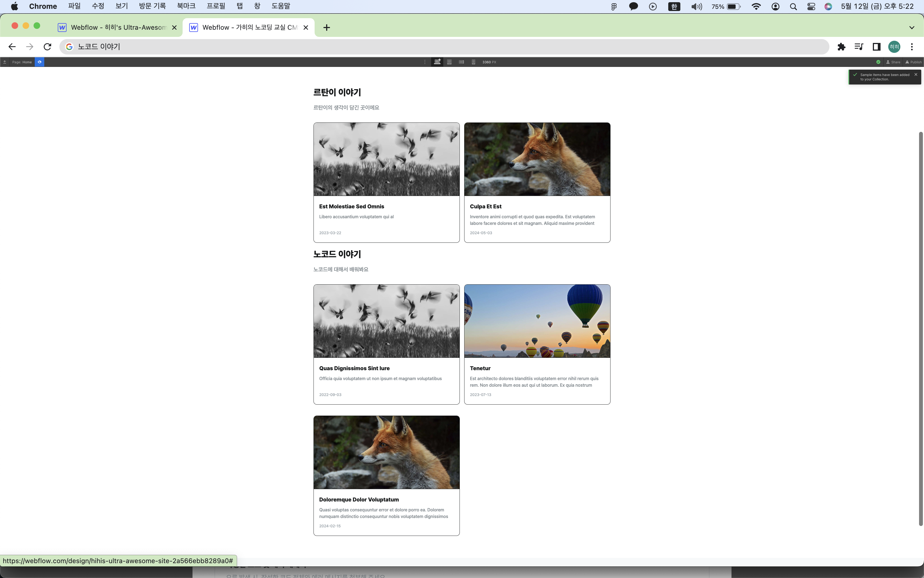
Task: Open the 방문 기록 menu
Action: (x=152, y=6)
